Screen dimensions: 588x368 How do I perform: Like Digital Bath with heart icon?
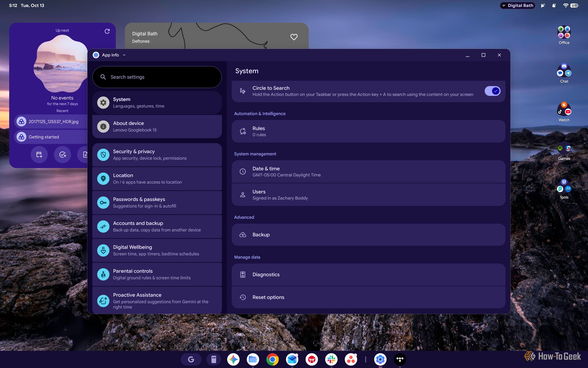click(294, 37)
